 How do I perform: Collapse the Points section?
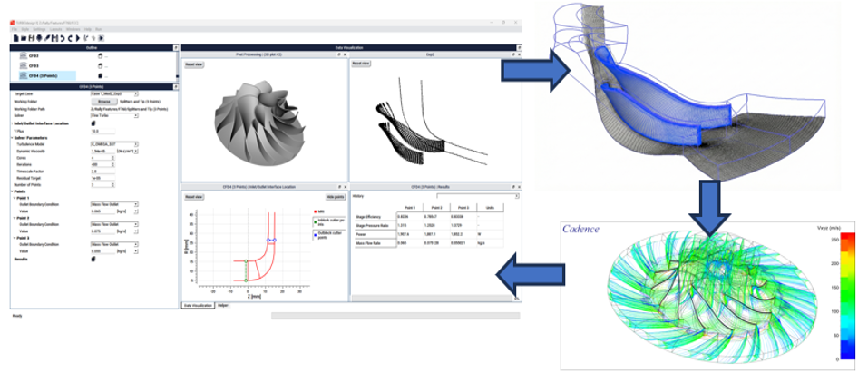[x=12, y=191]
